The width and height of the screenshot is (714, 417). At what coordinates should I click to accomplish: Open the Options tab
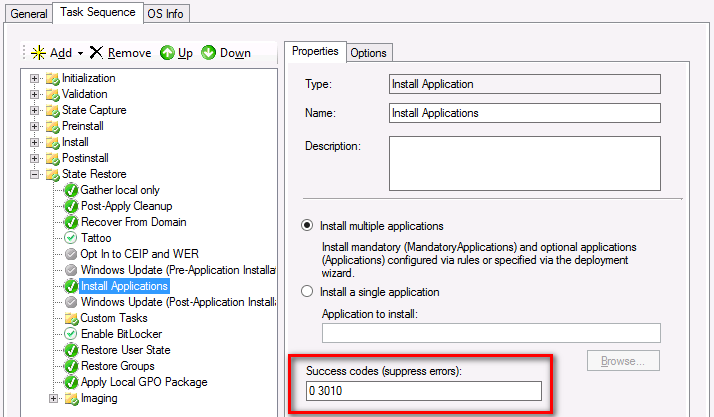(368, 53)
